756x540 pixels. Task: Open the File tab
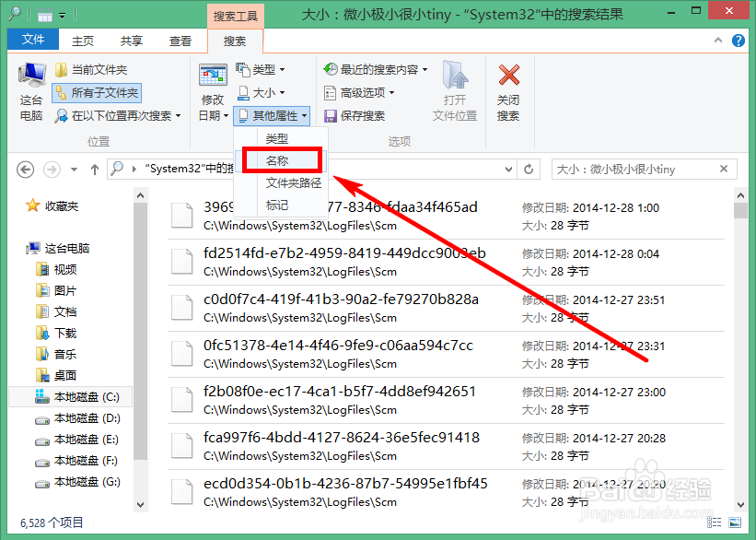(33, 40)
